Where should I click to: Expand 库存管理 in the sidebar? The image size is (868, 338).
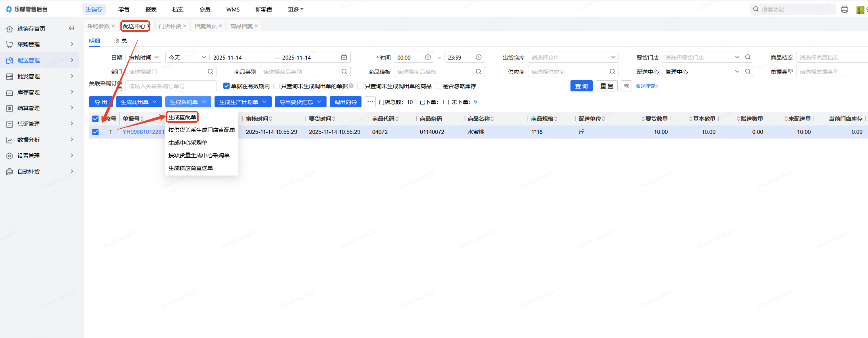[x=40, y=92]
